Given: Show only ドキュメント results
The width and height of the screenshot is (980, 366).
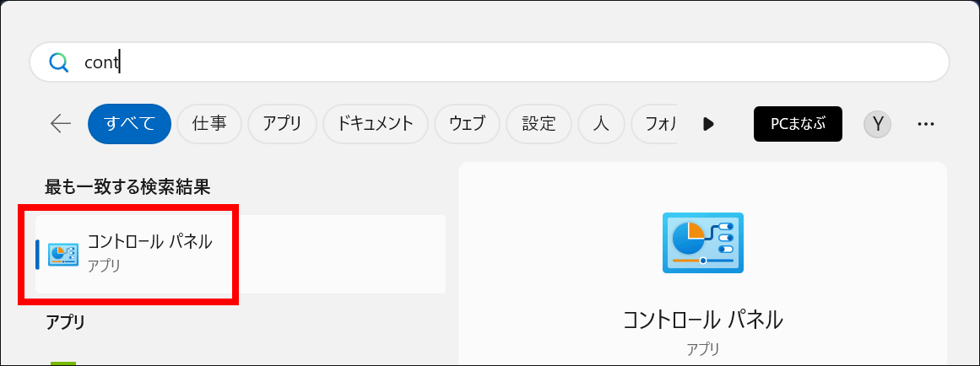Looking at the screenshot, I should tap(375, 124).
